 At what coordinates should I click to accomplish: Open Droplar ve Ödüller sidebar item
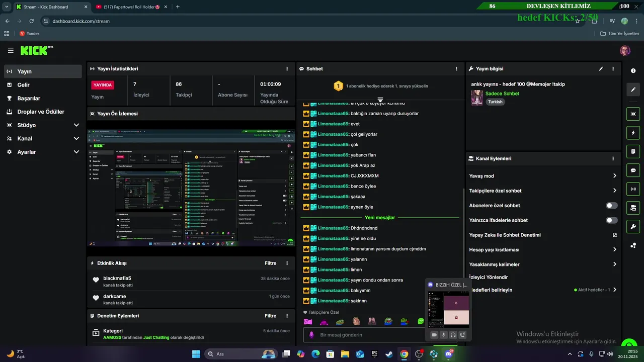(43, 112)
